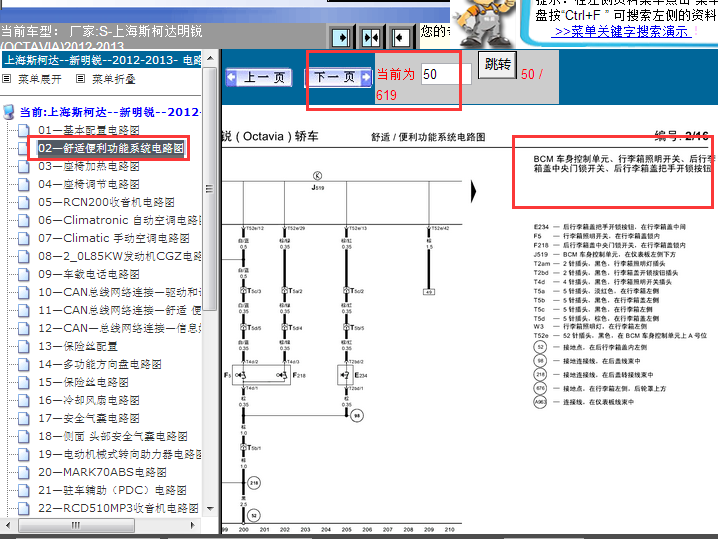Open the 菜单关键字搜索演示 link
The width and height of the screenshot is (718, 539).
[621, 32]
